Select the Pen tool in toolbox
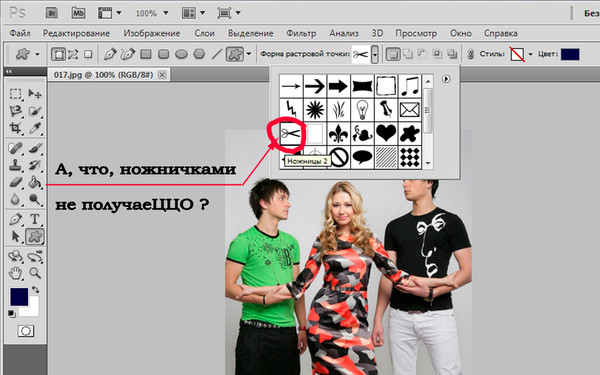Viewport: 600px width, 375px height. 15,219
